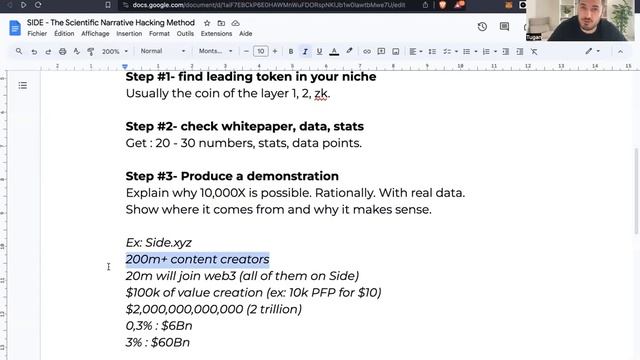Viewport: 640px width, 360px height.
Task: Decrease font size with minus button
Action: (246, 51)
